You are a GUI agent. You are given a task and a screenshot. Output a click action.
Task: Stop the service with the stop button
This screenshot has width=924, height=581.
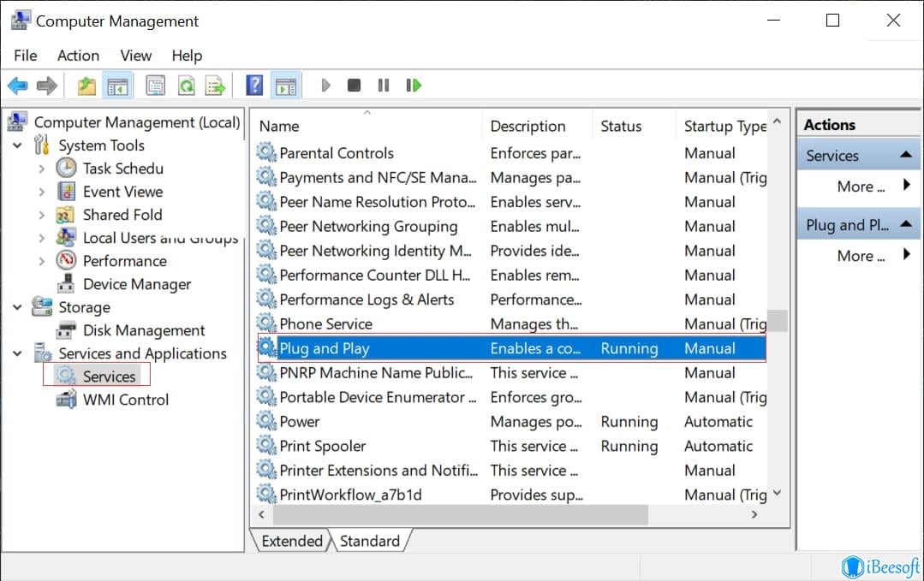[354, 86]
